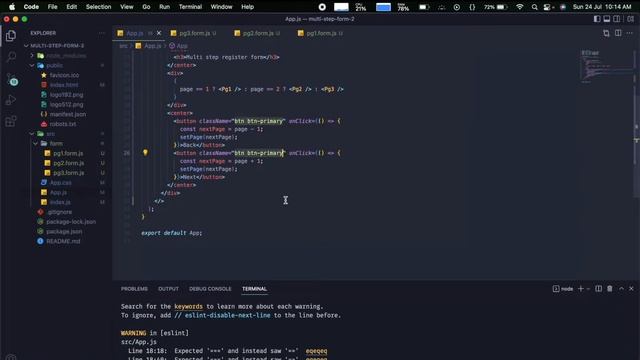Open macOS Spotlight search icon
The width and height of the screenshot is (640, 360).
click(x=534, y=7)
